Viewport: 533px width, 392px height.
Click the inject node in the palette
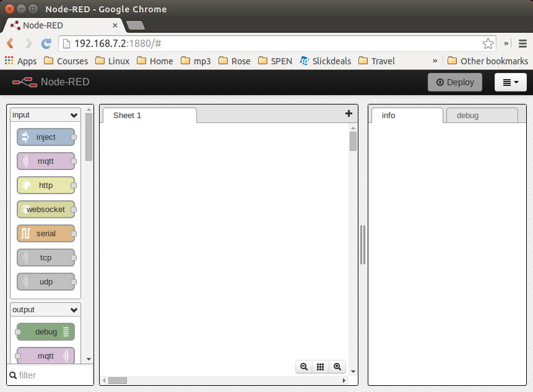pos(46,137)
